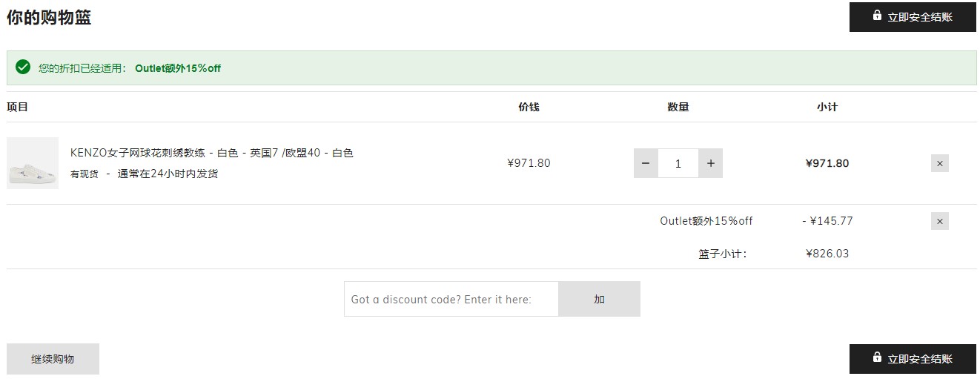Decrease quantity with the minus button

pos(646,163)
